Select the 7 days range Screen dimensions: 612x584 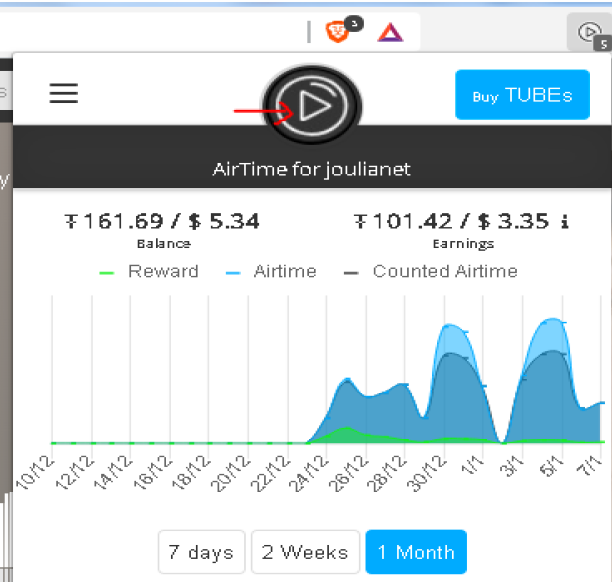coord(201,552)
